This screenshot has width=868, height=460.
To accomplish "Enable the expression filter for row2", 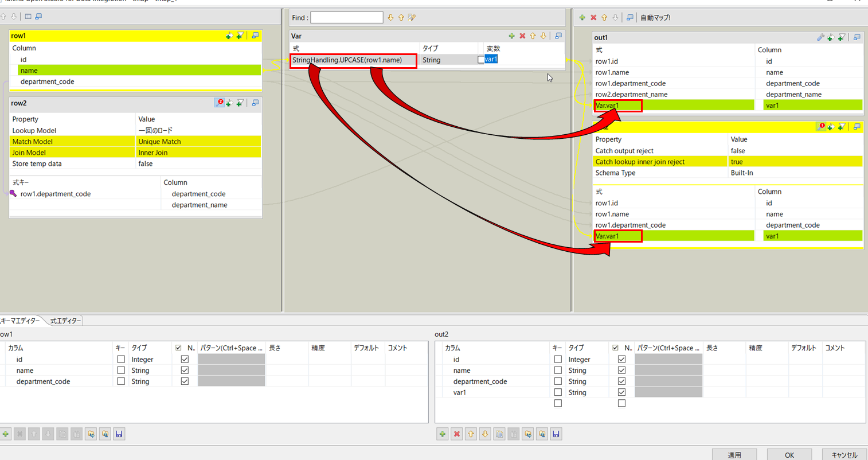I will [x=240, y=103].
